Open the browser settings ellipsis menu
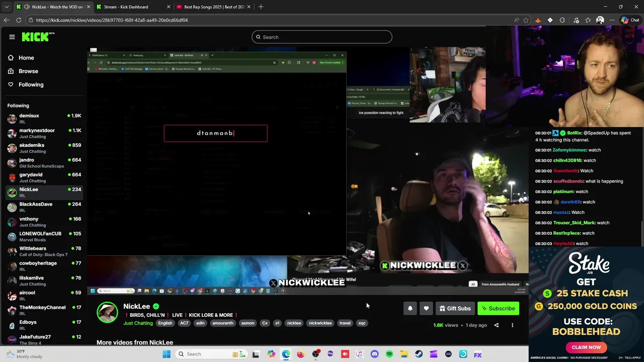This screenshot has width=644, height=362. pyautogui.click(x=612, y=20)
